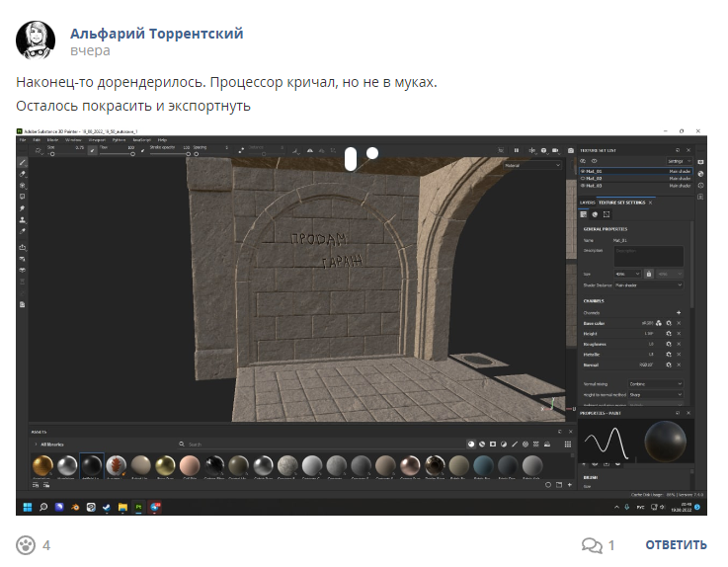This screenshot has width=728, height=567.
Task: Expand the All libraries tree
Action: click(x=36, y=445)
